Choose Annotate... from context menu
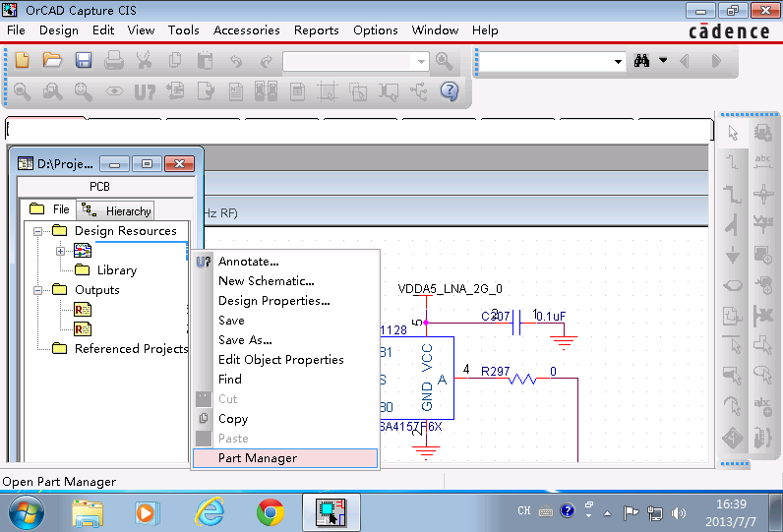783x532 pixels. [x=285, y=262]
